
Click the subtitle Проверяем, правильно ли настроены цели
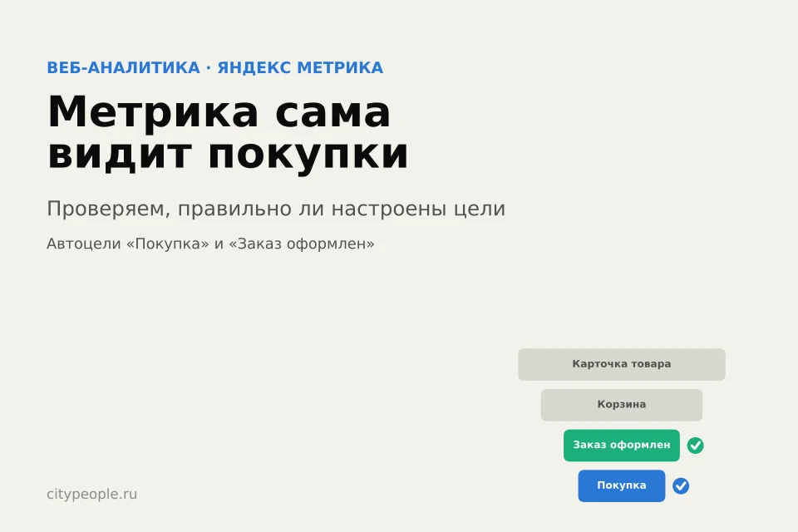coord(276,209)
